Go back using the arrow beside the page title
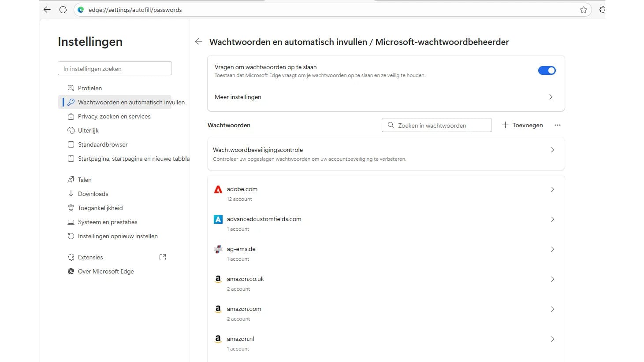The width and height of the screenshot is (644, 362). pos(199,41)
